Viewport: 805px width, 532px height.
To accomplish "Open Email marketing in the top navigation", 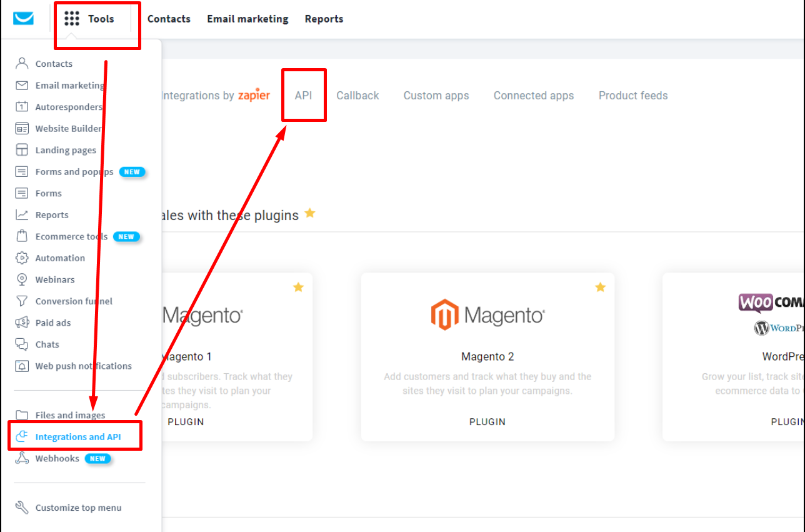I will [247, 19].
